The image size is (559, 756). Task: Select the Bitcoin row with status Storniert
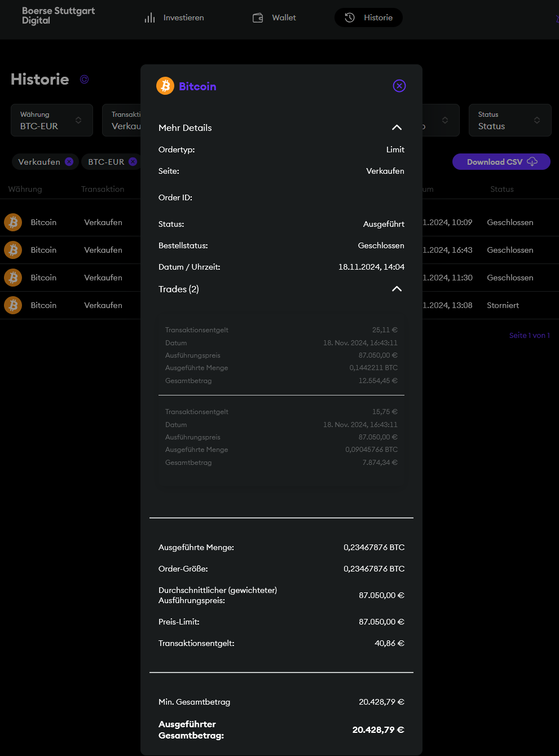[503, 305]
